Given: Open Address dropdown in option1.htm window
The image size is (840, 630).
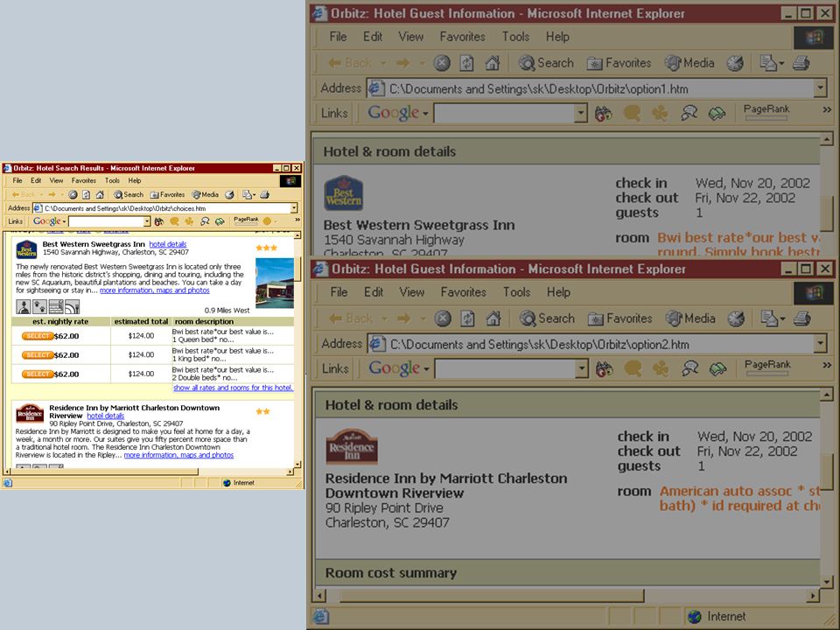Looking at the screenshot, I should point(820,88).
